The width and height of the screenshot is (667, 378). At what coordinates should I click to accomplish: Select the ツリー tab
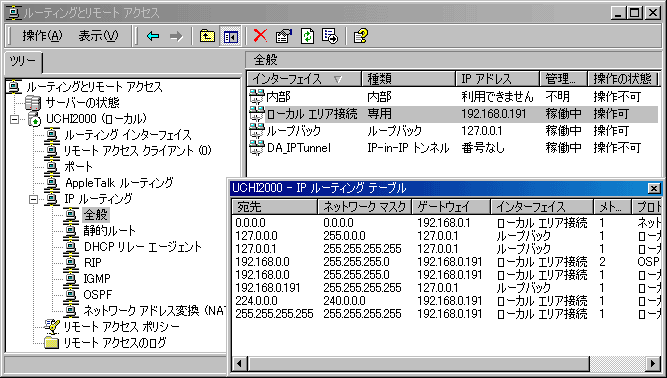tap(23, 62)
